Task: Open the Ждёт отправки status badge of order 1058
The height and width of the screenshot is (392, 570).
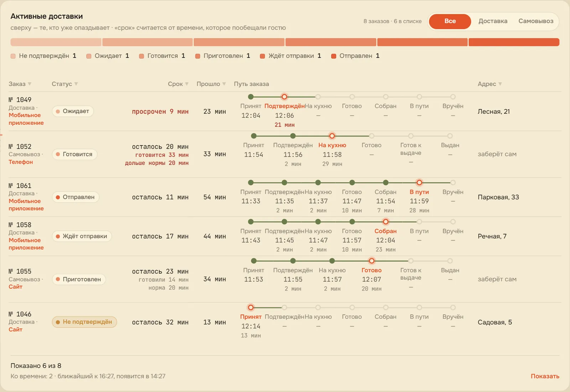Action: pyautogui.click(x=82, y=236)
